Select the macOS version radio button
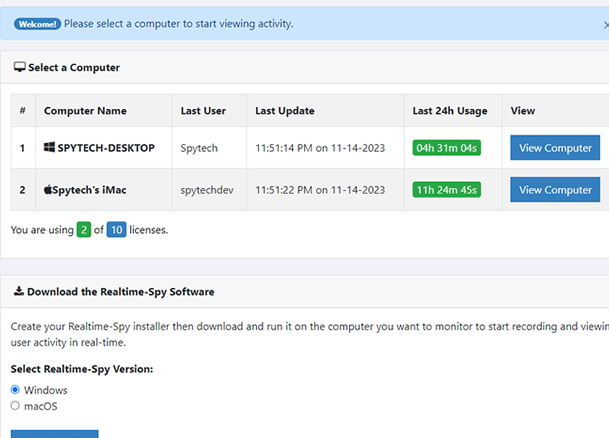The image size is (609, 438). (15, 405)
